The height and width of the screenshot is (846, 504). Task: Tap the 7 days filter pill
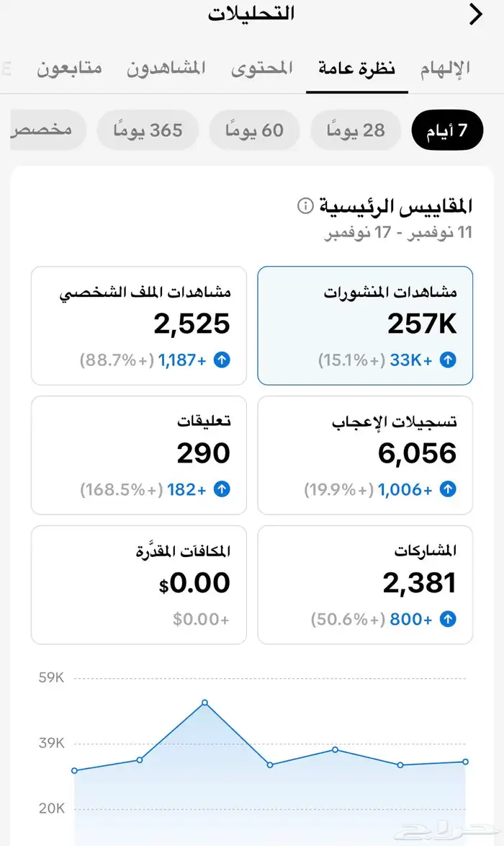pos(447,130)
